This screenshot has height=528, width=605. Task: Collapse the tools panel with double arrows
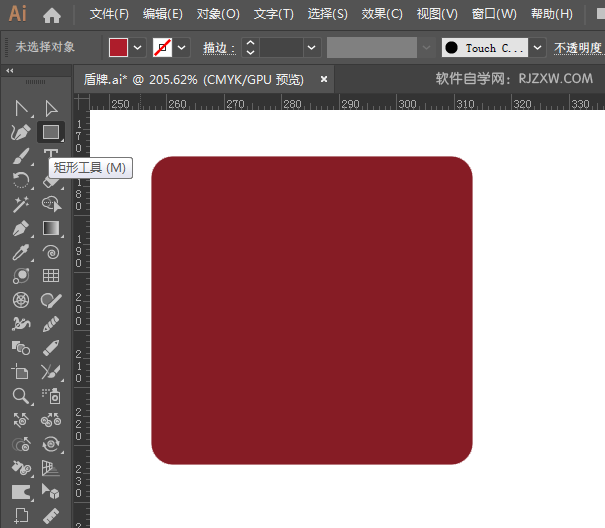pos(10,71)
